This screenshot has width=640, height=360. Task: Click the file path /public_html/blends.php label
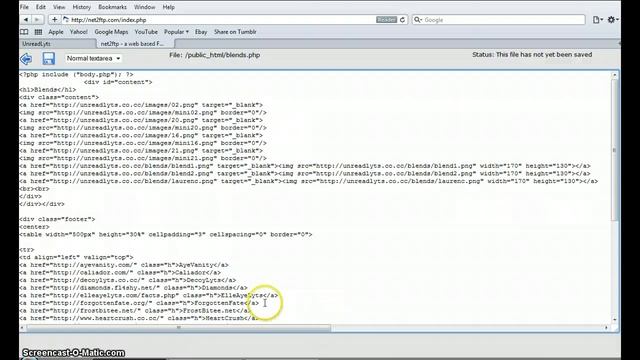tap(223, 55)
